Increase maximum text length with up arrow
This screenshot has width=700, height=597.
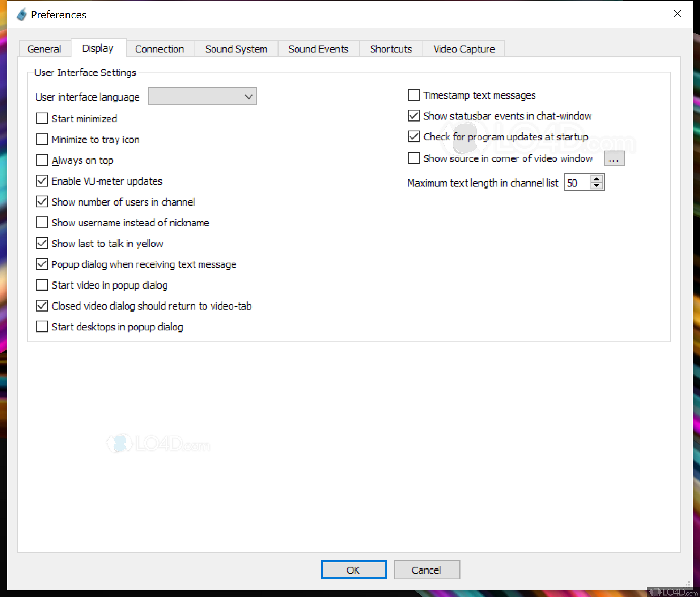[597, 179]
